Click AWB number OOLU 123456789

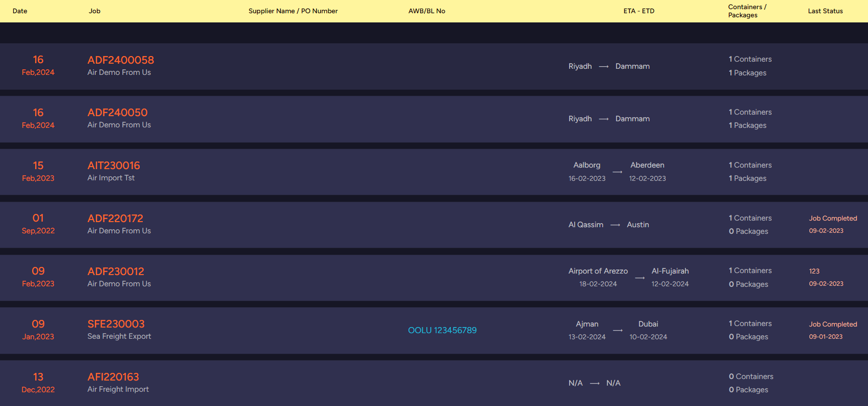pyautogui.click(x=442, y=330)
